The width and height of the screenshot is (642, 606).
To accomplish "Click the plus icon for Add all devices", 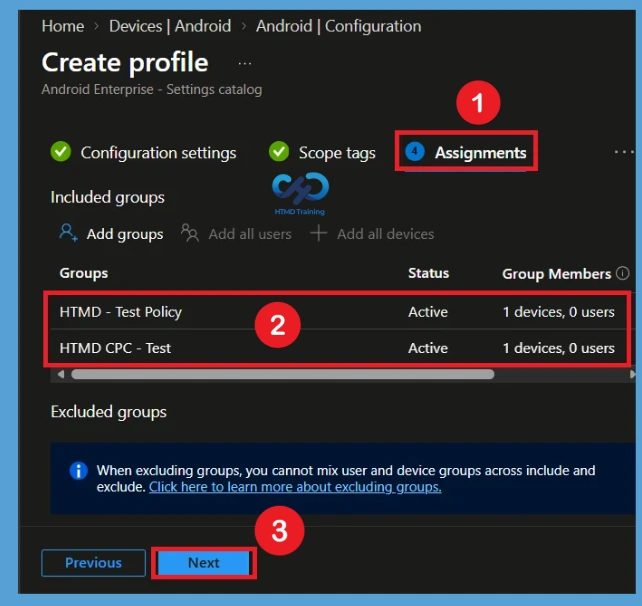I will [318, 233].
